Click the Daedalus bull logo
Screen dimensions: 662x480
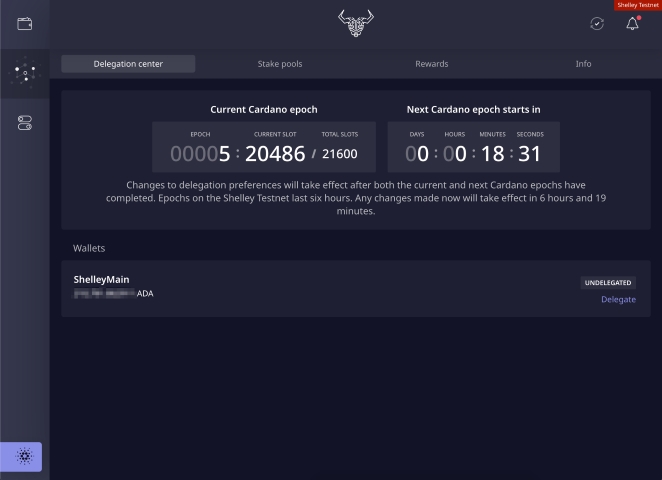coord(355,23)
